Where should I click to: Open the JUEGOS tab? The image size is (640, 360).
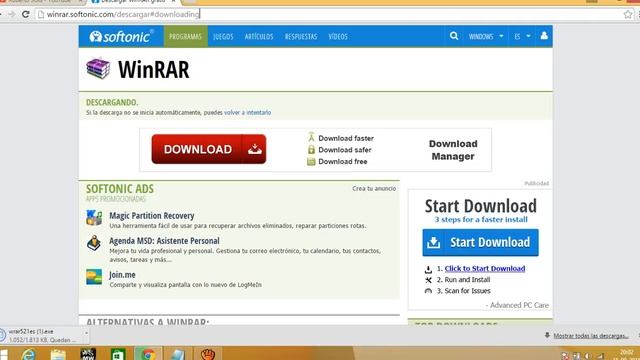coord(223,36)
